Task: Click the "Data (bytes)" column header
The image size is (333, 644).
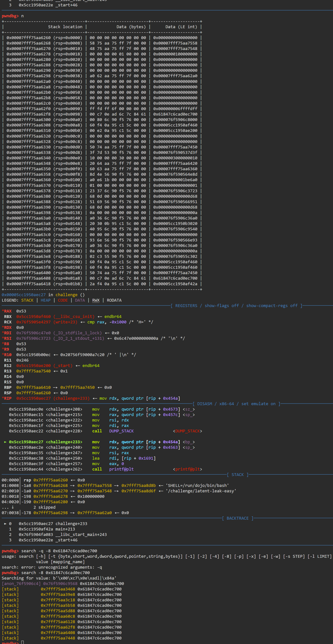Action: pos(131,27)
